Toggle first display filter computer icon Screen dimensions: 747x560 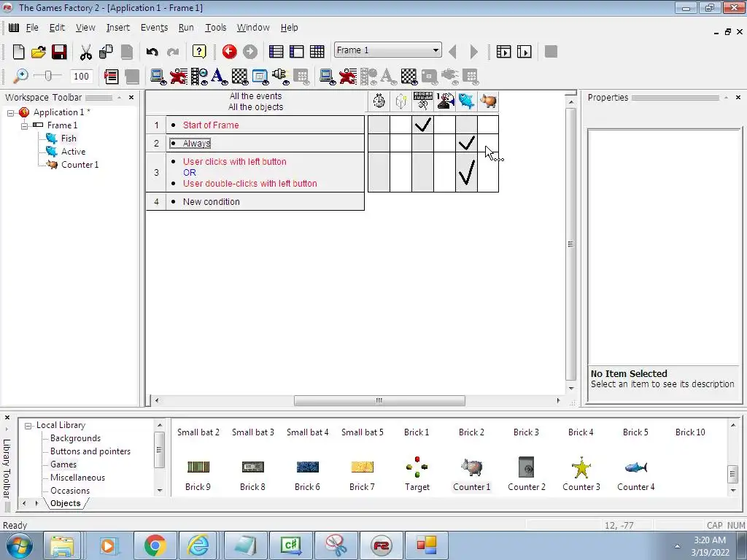pyautogui.click(x=158, y=76)
